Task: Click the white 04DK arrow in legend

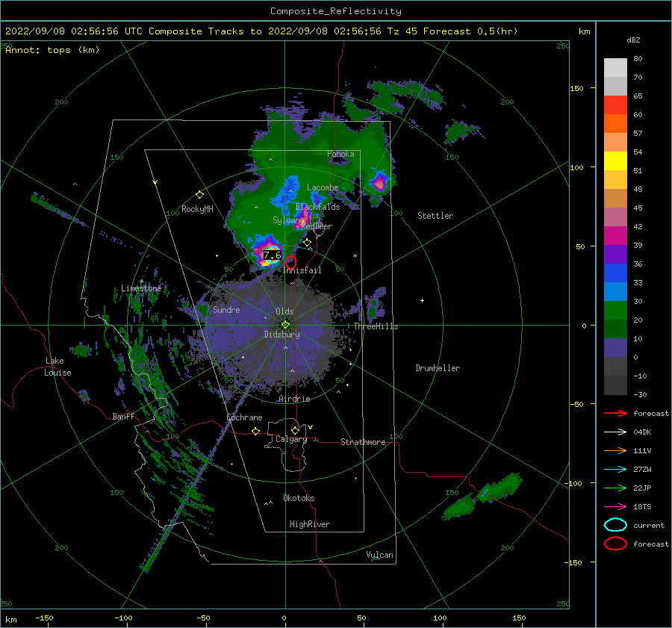Action: coord(615,432)
